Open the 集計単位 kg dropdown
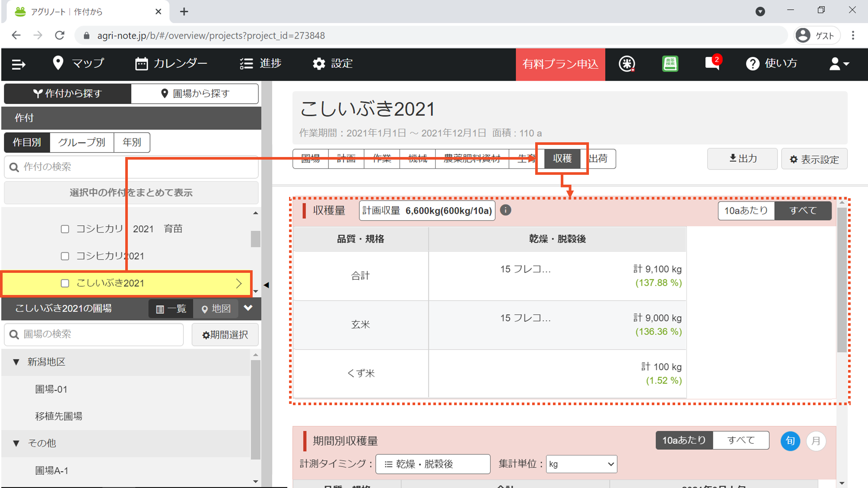The image size is (868, 488). coord(581,464)
